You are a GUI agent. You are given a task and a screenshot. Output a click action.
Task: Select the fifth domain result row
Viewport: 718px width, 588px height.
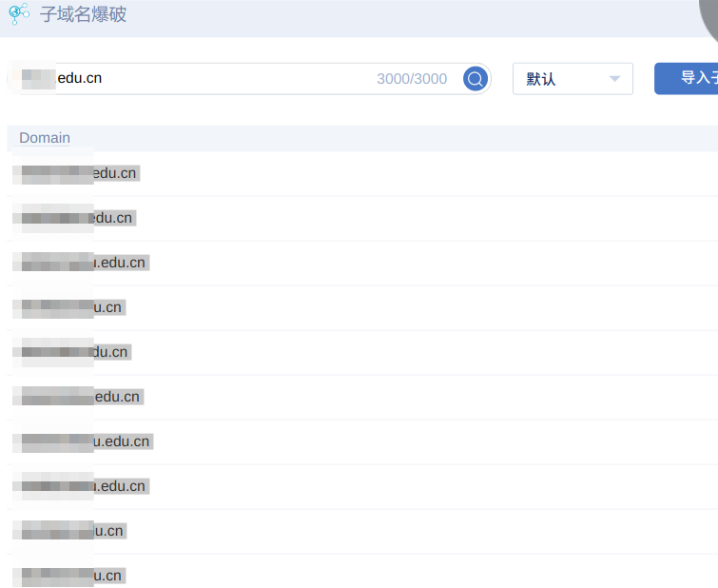[x=72, y=352]
